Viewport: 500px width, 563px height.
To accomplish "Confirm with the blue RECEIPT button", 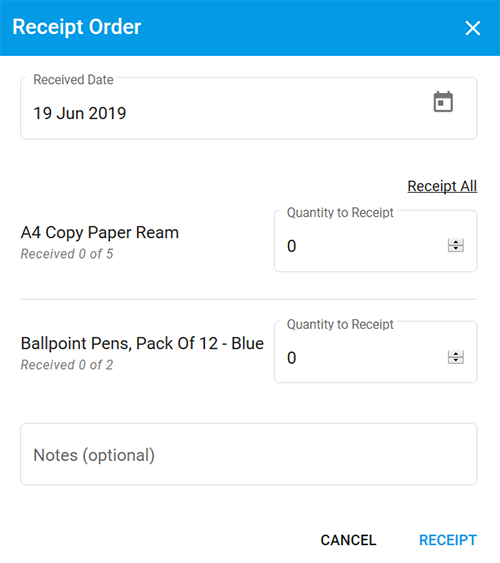I will 448,540.
